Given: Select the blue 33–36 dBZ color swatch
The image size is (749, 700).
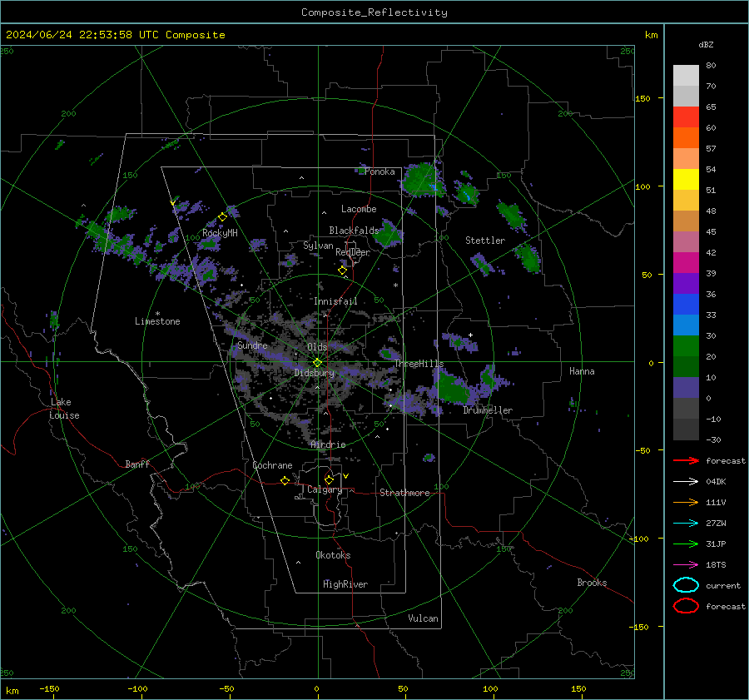Looking at the screenshot, I should coord(686,304).
